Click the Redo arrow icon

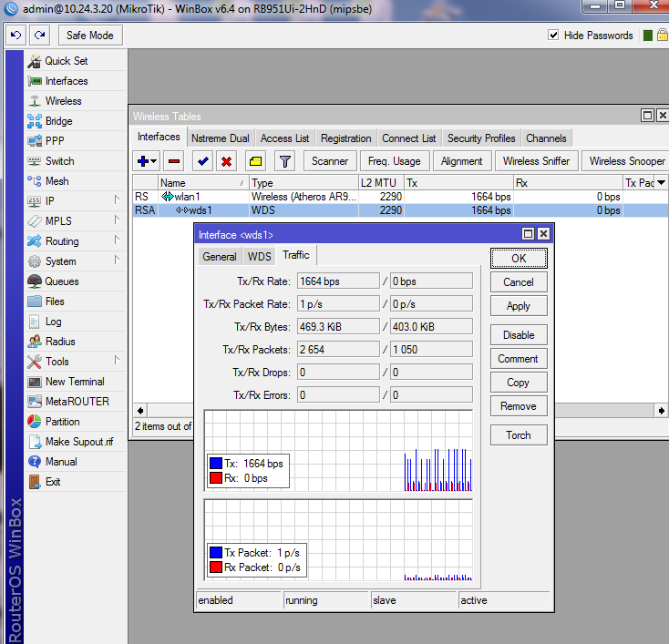point(40,35)
